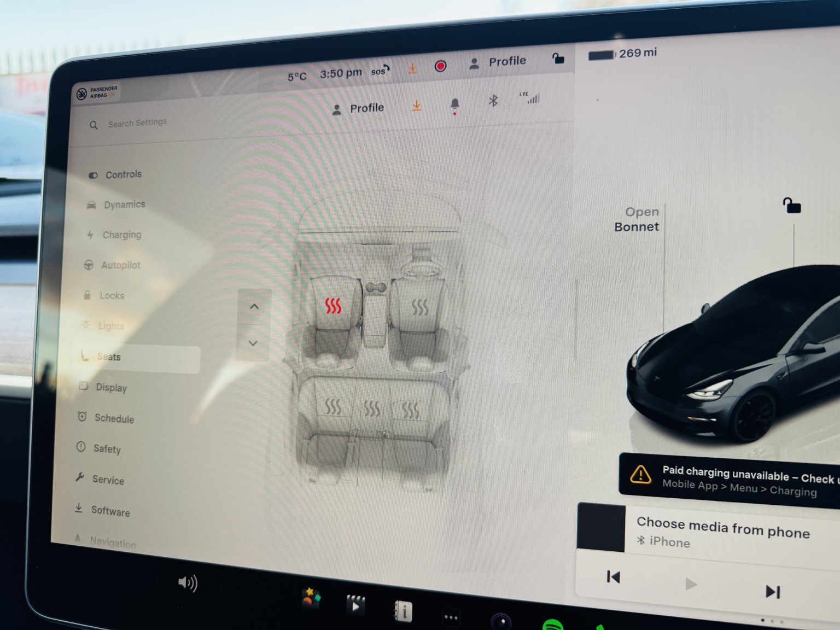Skip to the next media track
840x630 pixels.
tap(772, 592)
